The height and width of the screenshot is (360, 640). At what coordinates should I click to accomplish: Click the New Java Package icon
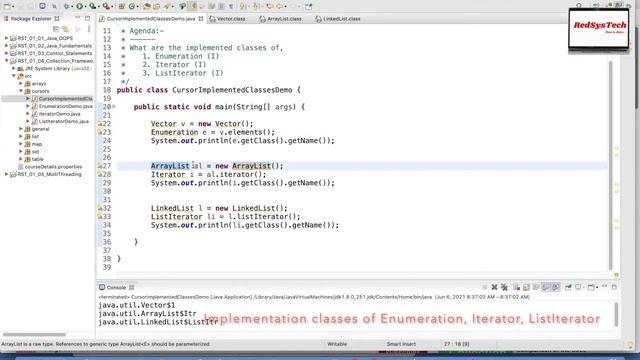click(x=122, y=6)
